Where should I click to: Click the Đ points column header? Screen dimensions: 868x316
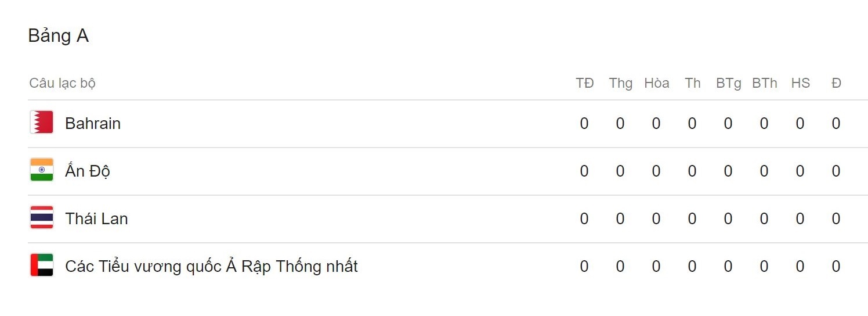(x=836, y=83)
